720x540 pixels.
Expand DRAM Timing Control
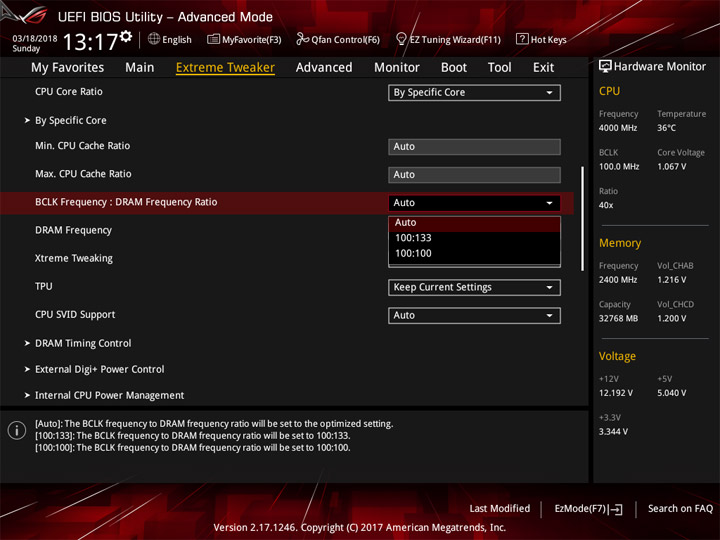(x=83, y=343)
